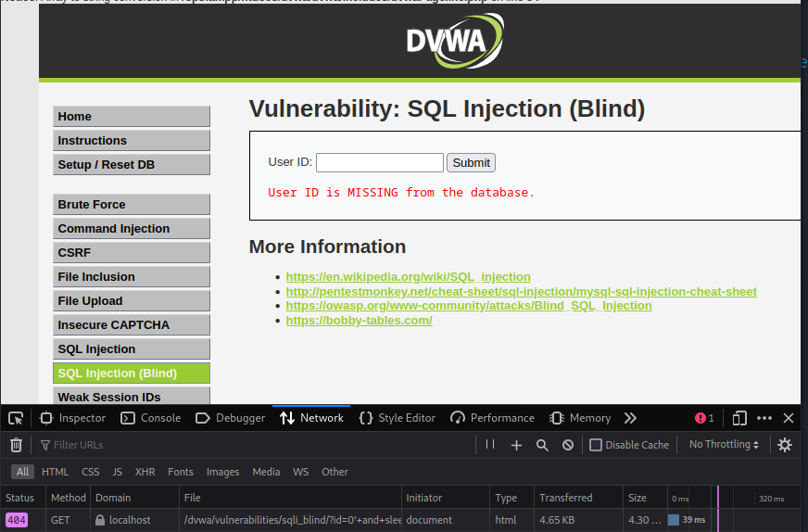
Task: Open the pentestmonkey cheat-sheet link
Action: (522, 291)
